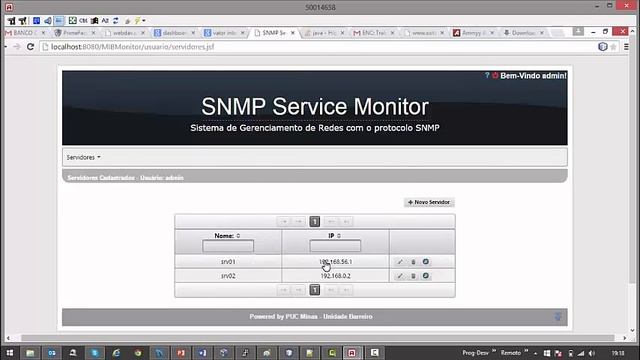Screen dimensions: 640x360
Task: Click the IP filter input field
Action: click(335, 246)
